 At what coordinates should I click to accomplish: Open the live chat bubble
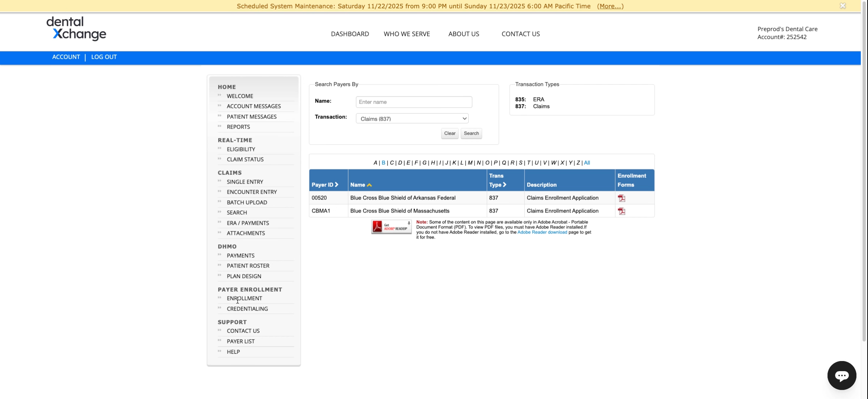(x=842, y=375)
